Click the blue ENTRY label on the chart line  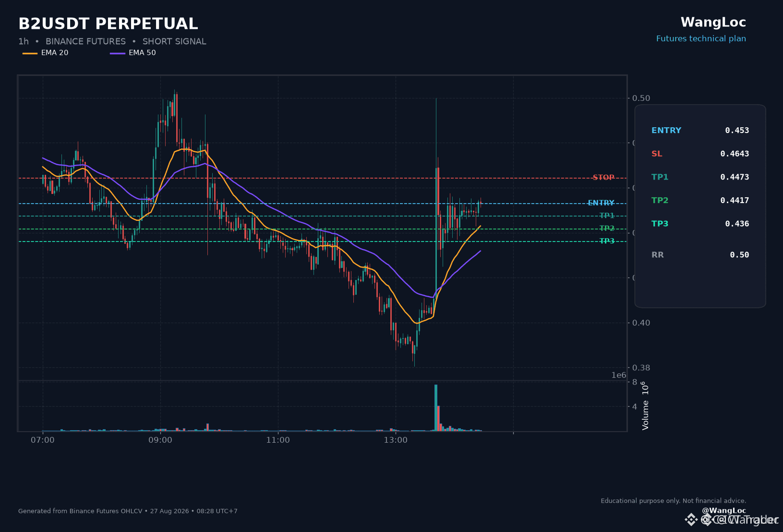601,203
